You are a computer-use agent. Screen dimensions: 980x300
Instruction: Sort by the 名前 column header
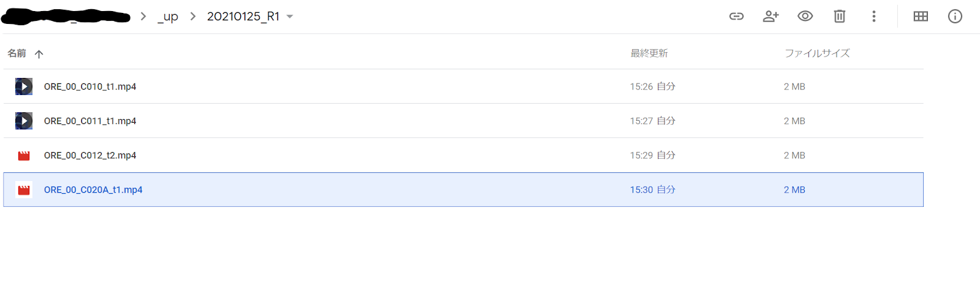(17, 53)
